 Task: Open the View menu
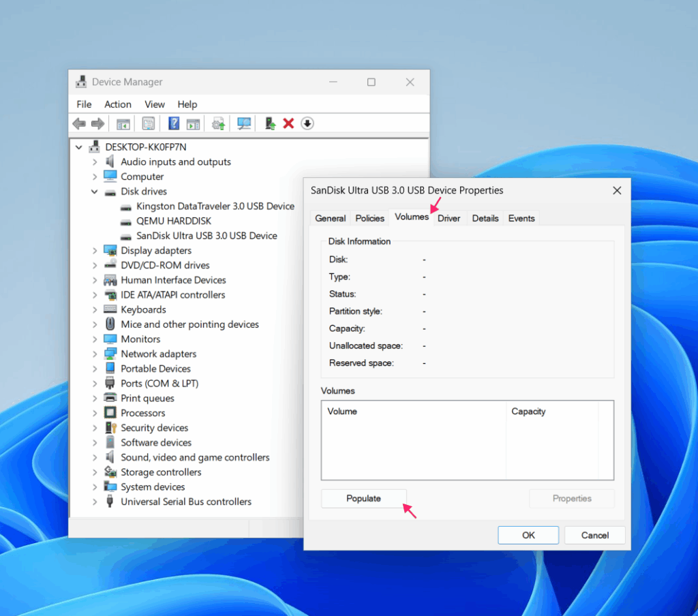[x=155, y=104]
